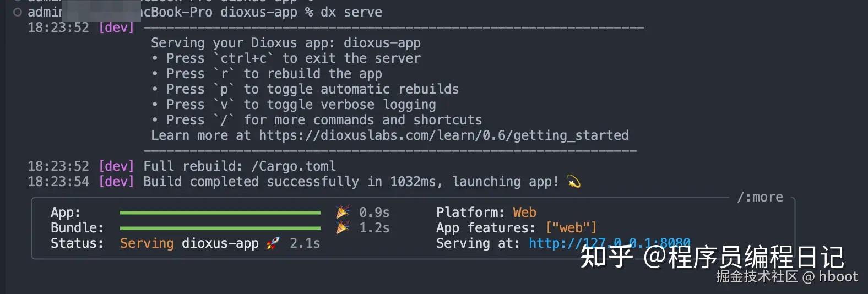Image resolution: width=868 pixels, height=294 pixels.
Task: Click the /:more shortcut label
Action: coord(760,197)
